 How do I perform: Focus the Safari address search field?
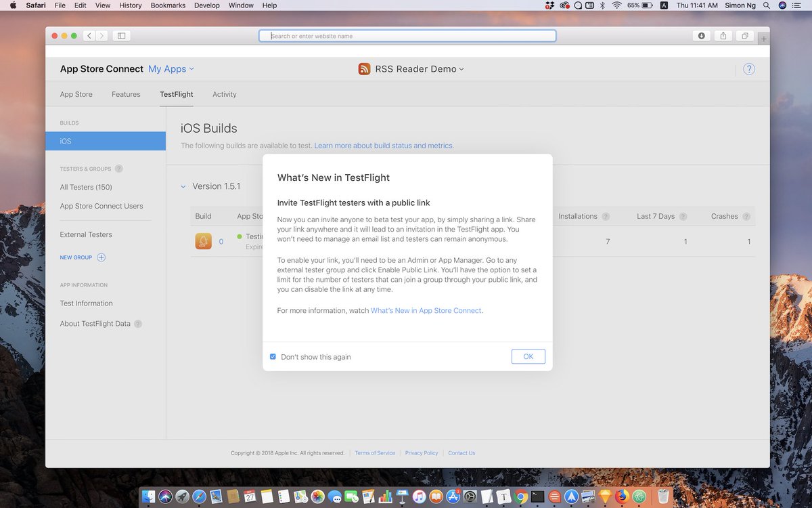pos(407,36)
